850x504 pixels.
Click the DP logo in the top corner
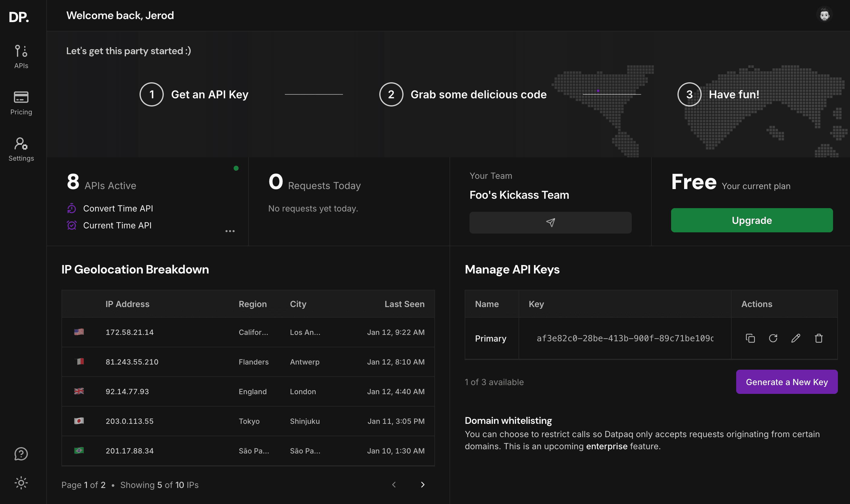click(19, 17)
